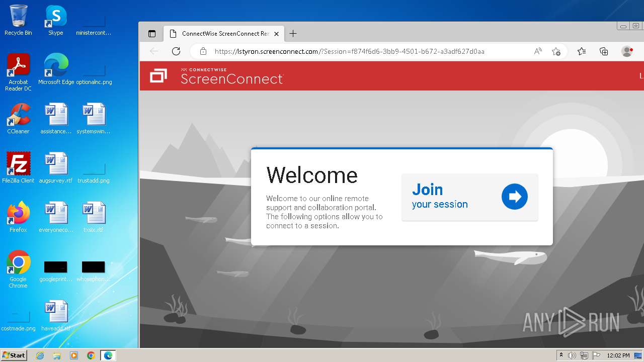644x362 pixels.
Task: Open the Windows Media Player taskbar icon
Action: pyautogui.click(x=74, y=355)
